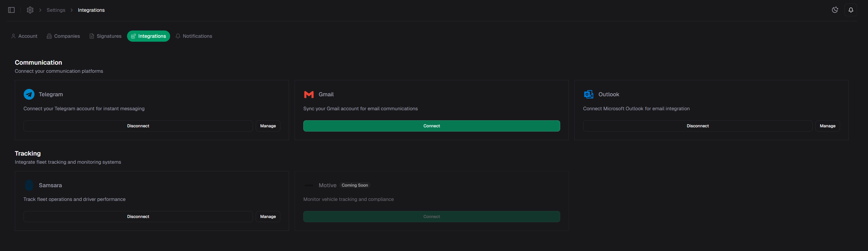This screenshot has height=251, width=868.
Task: Toggle dark mode moon icon
Action: 835,10
